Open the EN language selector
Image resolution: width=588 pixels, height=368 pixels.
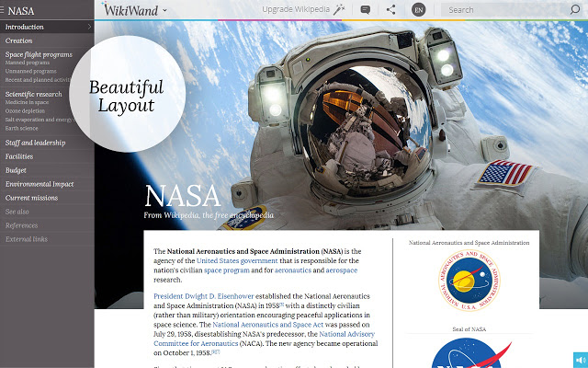419,10
